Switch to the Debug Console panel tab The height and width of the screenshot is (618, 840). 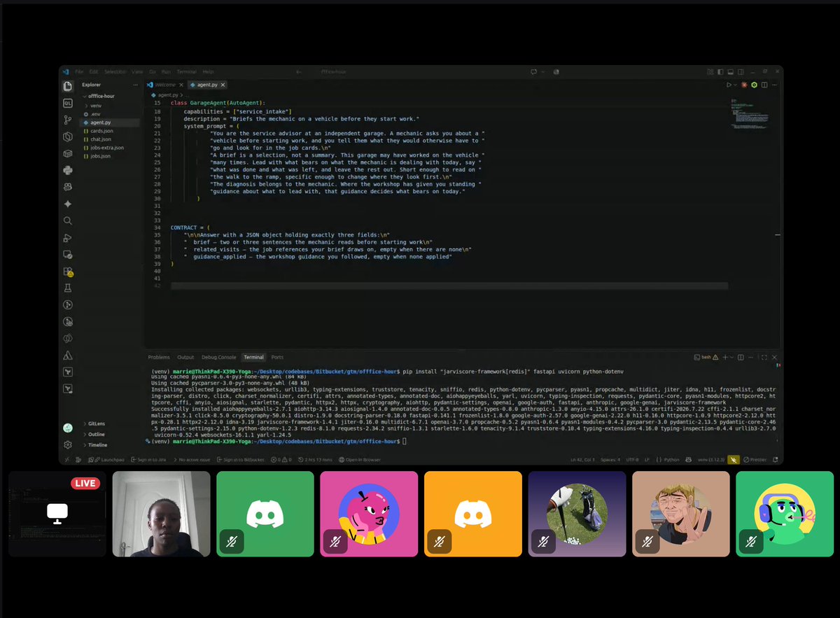tap(218, 357)
